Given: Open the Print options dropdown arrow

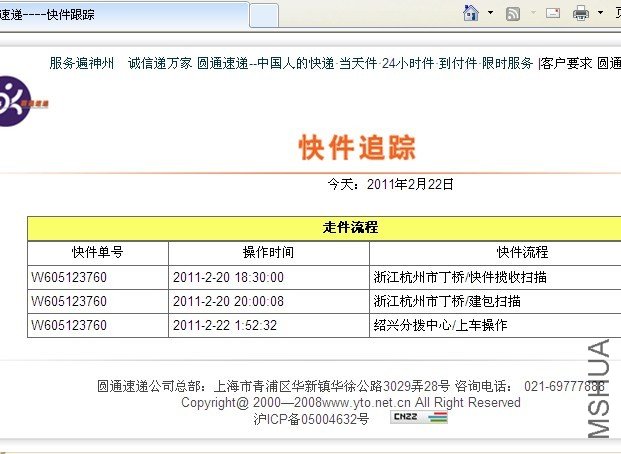Looking at the screenshot, I should coord(598,14).
